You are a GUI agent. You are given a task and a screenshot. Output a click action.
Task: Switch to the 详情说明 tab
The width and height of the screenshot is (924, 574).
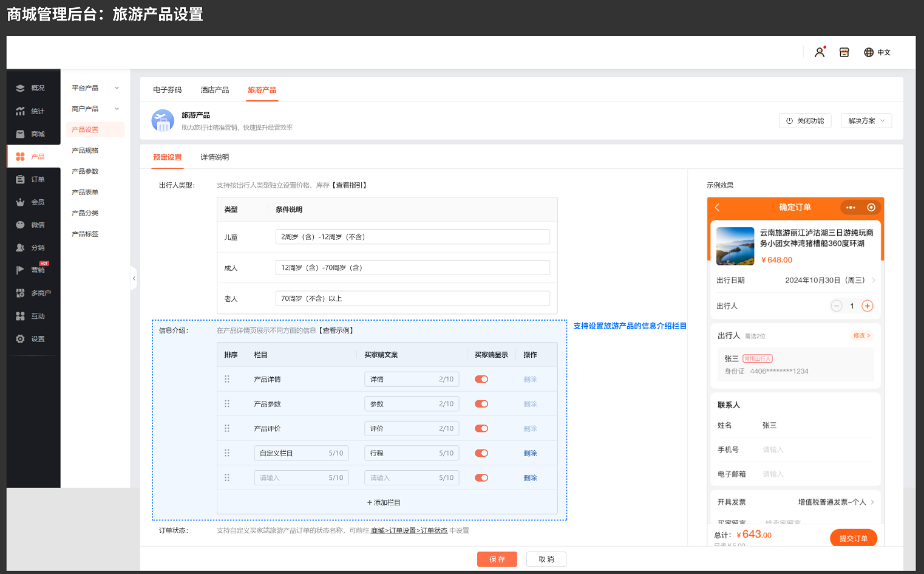(x=215, y=157)
